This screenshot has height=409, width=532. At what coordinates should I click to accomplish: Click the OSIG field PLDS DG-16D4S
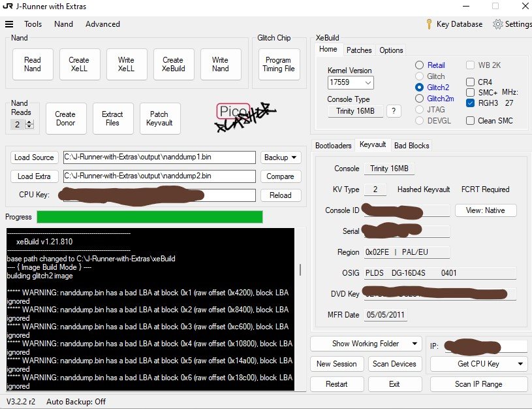click(x=440, y=273)
